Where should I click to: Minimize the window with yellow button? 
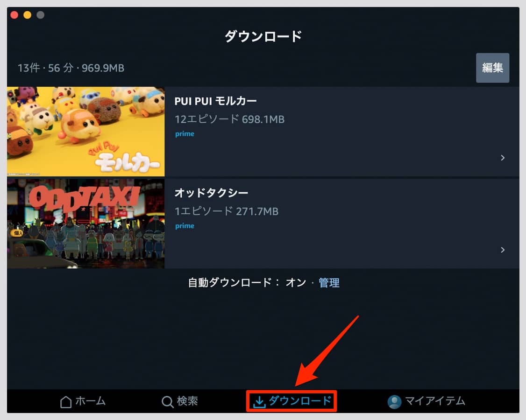[27, 15]
